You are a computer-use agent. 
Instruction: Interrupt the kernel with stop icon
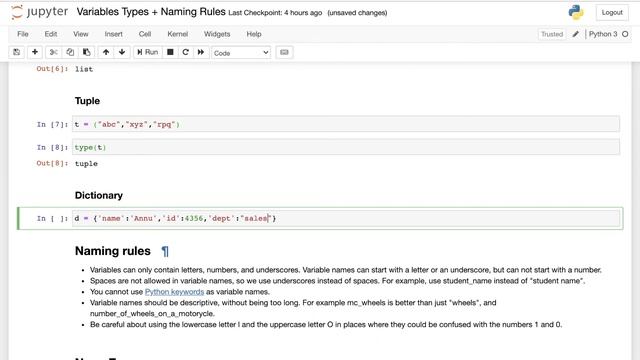coord(170,52)
